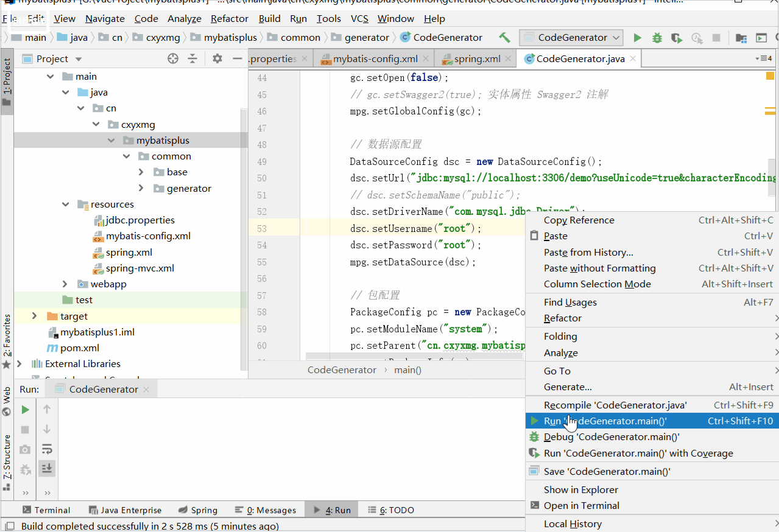Collapse all in the Project panel

[x=192, y=58]
